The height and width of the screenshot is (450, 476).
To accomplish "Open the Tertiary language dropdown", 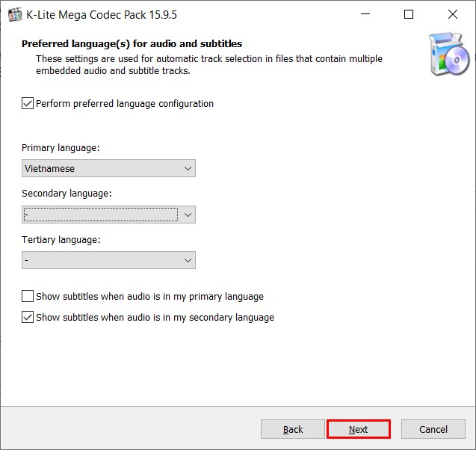I will [x=108, y=260].
